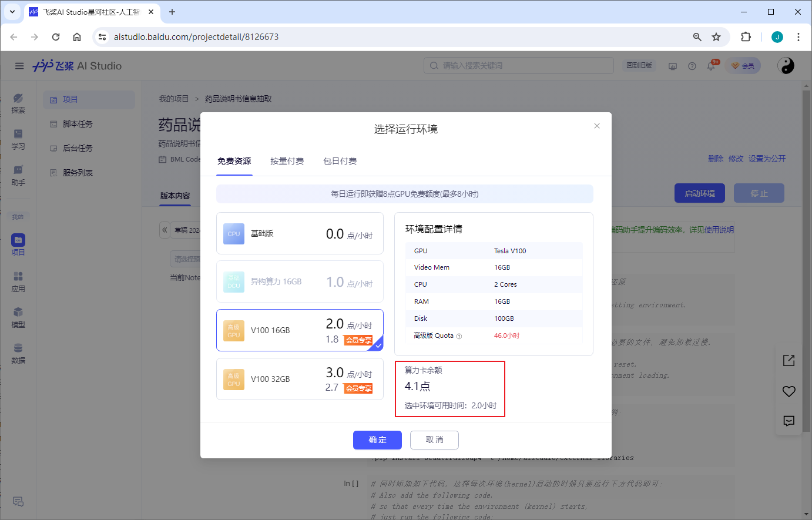The height and width of the screenshot is (520, 812).
Task: Switch to the 版本内容 tab
Action: [175, 196]
